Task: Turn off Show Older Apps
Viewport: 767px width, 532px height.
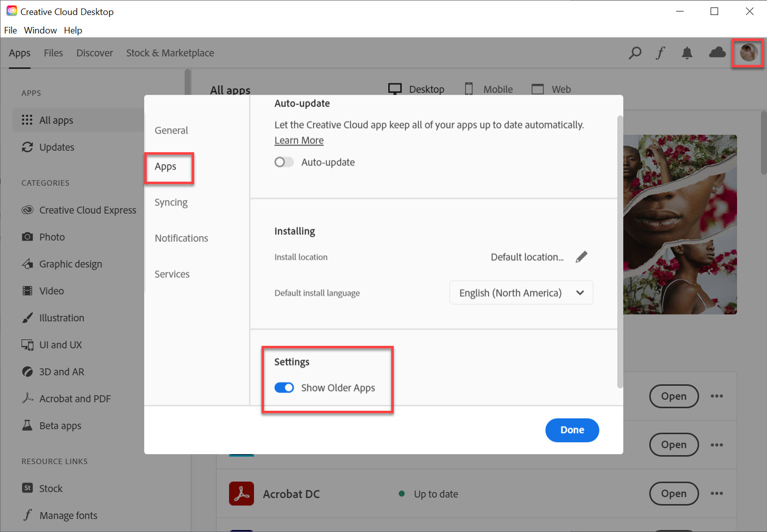Action: click(x=284, y=387)
